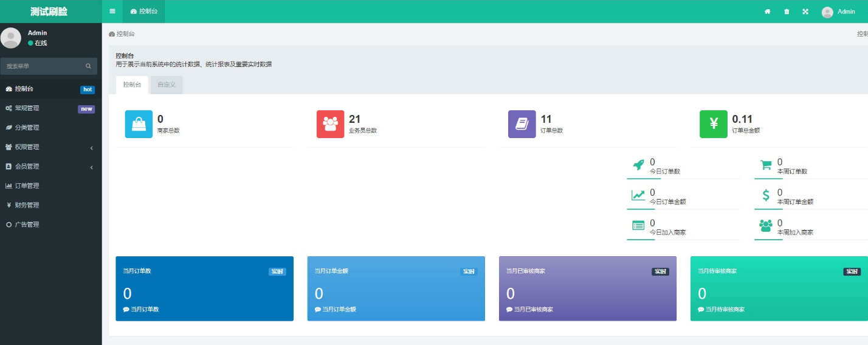Click the 搜索菜单 search input field

pos(43,66)
